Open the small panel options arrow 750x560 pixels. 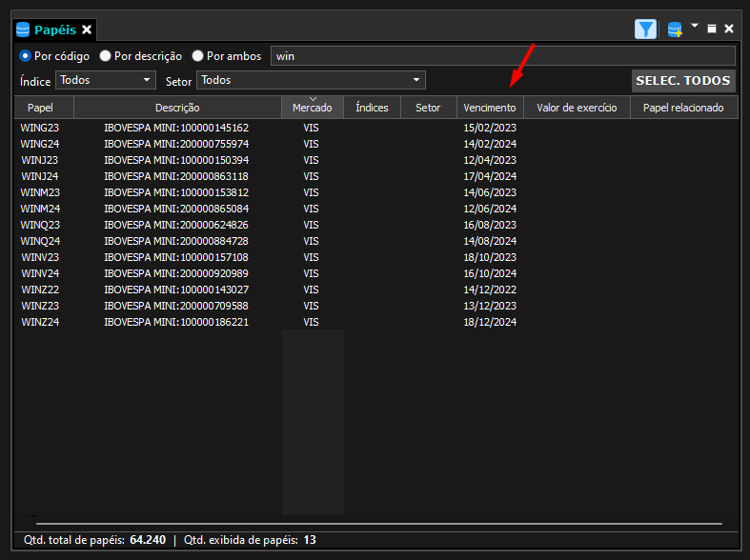click(695, 25)
